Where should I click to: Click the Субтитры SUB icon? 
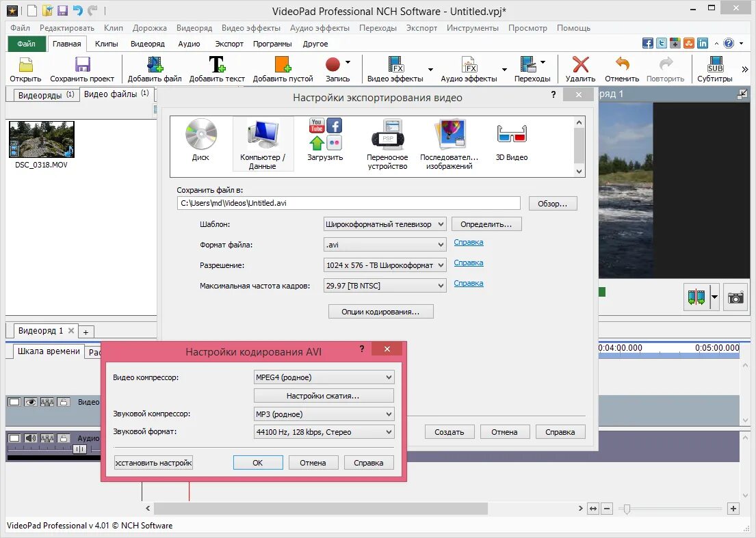[x=715, y=64]
